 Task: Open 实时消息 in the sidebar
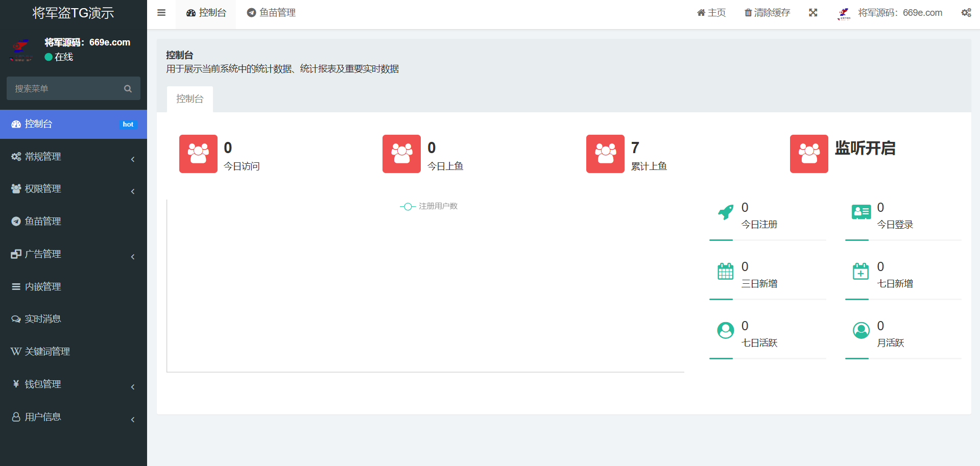click(x=43, y=319)
